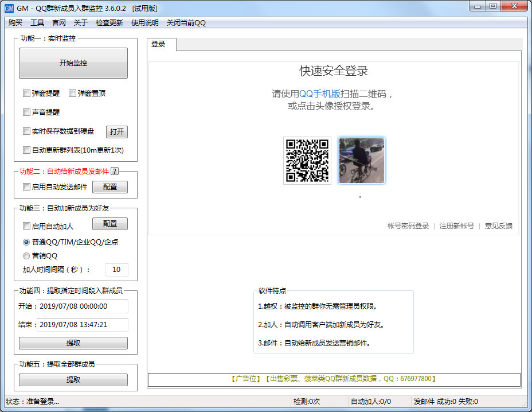
Task: Click the QR code image
Action: point(307,161)
